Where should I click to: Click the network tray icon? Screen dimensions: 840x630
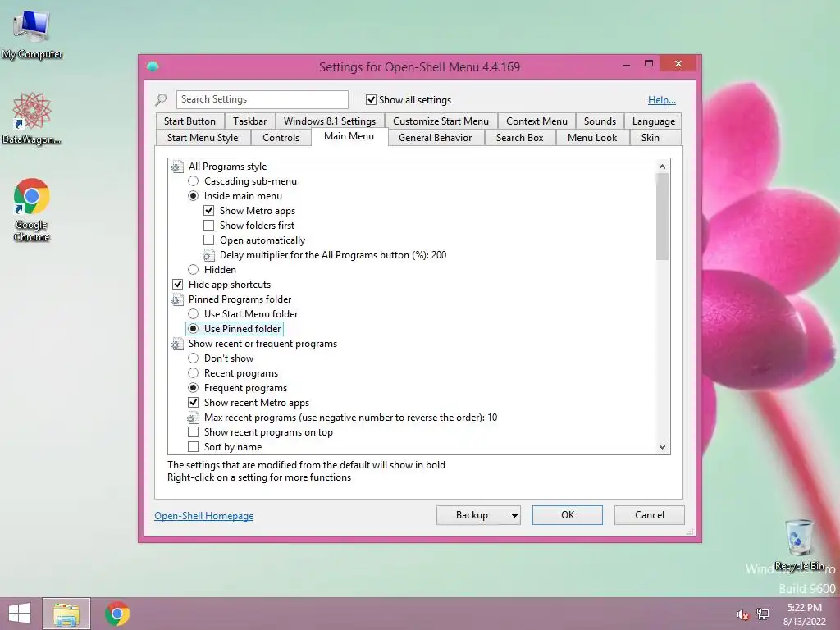[763, 614]
